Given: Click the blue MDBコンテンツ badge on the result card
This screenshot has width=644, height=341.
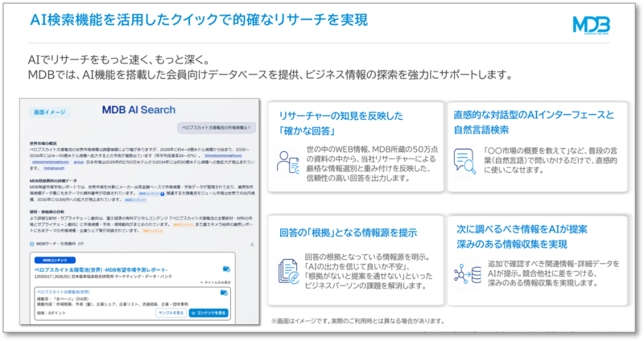Looking at the screenshot, I should (x=55, y=260).
